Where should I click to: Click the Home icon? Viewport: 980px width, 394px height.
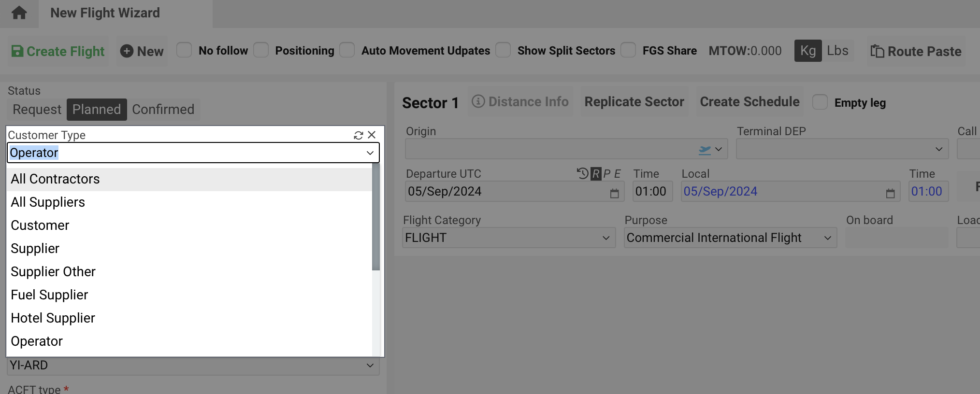pyautogui.click(x=19, y=13)
